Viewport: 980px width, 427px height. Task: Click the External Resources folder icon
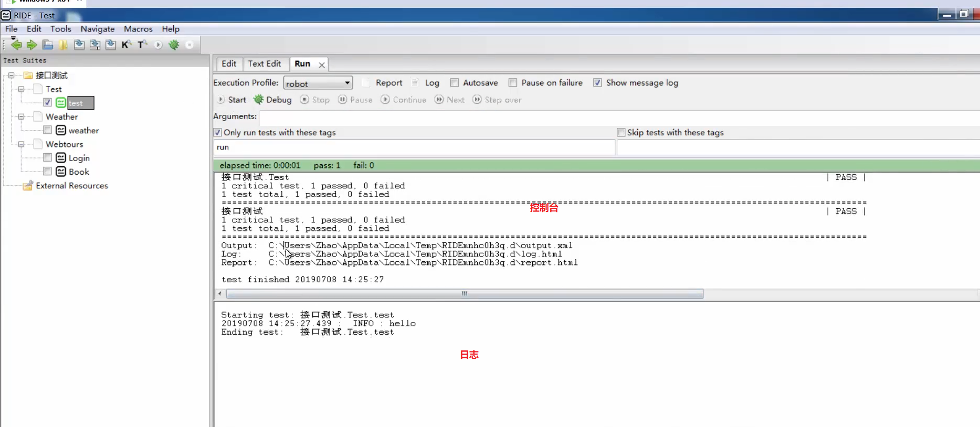pos(28,185)
